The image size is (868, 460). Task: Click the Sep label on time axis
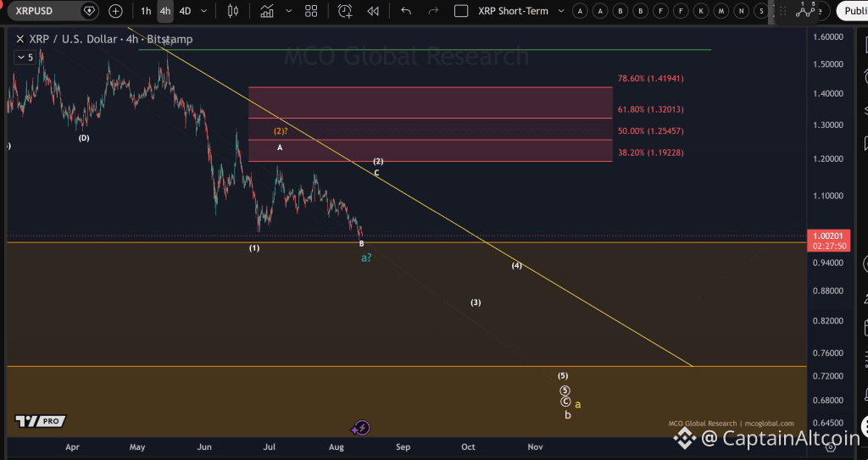tap(403, 446)
